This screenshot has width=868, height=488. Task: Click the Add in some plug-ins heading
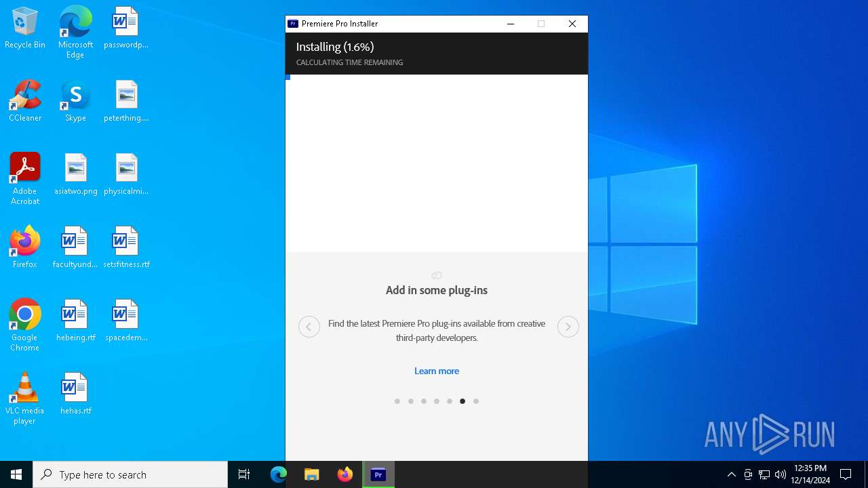pos(437,290)
